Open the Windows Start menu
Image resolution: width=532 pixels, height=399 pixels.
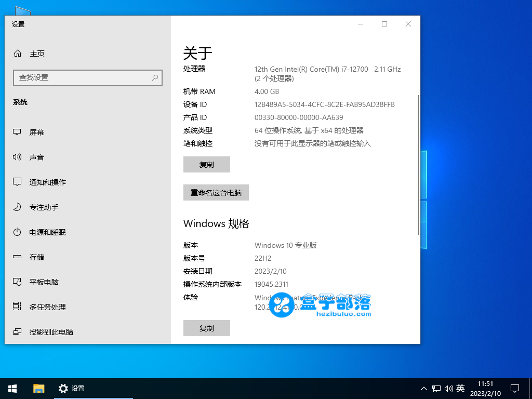pos(12,389)
